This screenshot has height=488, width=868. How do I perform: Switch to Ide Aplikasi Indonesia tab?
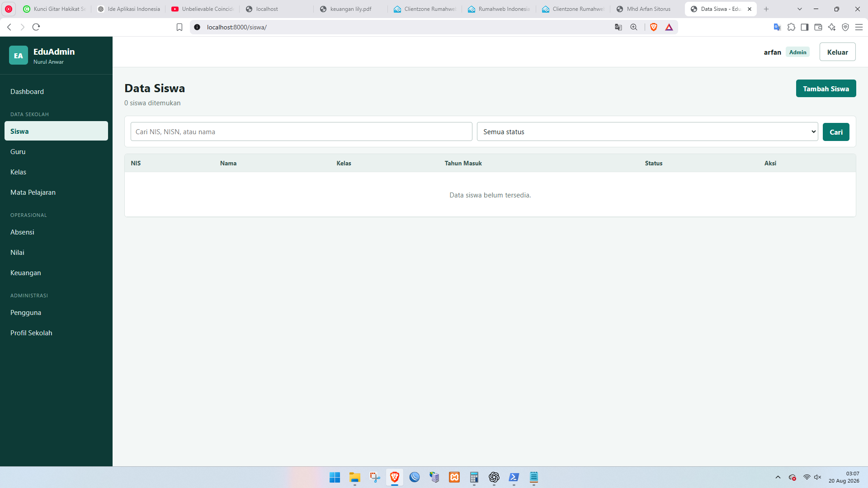(x=128, y=9)
